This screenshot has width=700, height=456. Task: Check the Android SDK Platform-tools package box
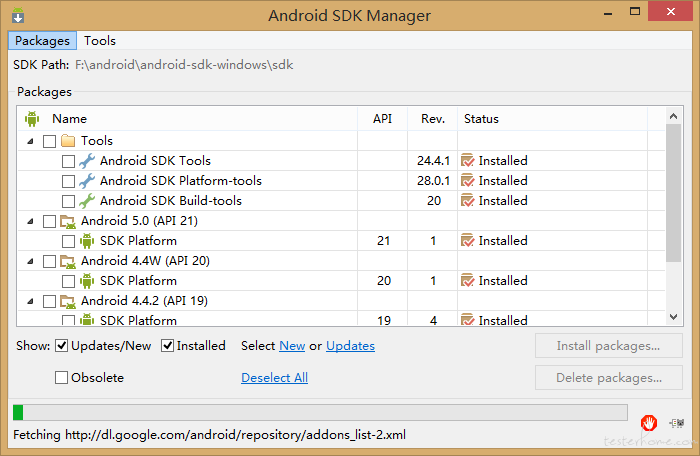point(68,181)
